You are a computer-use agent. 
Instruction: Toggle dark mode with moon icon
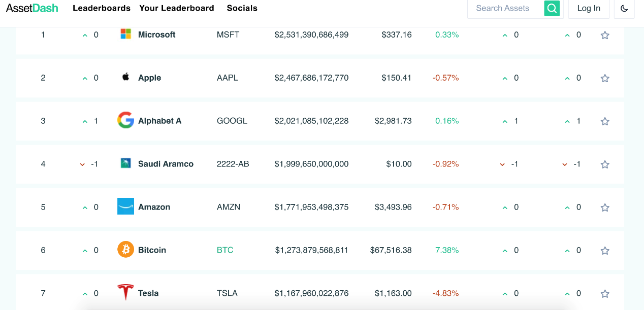(x=624, y=8)
